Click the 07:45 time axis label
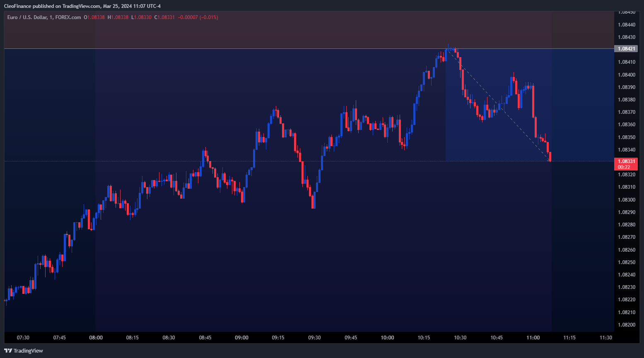Viewport: 644px width, 358px height. [60, 338]
